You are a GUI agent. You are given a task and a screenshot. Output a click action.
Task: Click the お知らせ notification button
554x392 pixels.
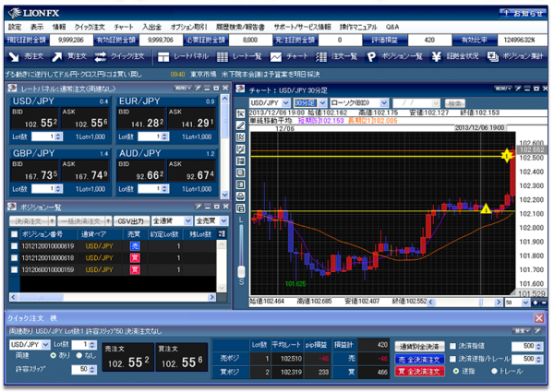(x=523, y=14)
